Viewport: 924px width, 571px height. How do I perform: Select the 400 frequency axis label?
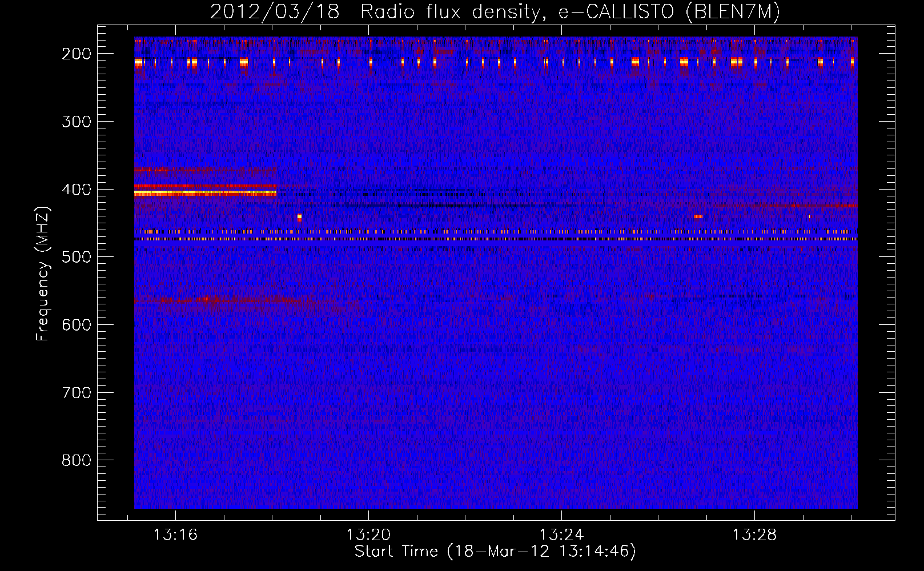[x=77, y=190]
